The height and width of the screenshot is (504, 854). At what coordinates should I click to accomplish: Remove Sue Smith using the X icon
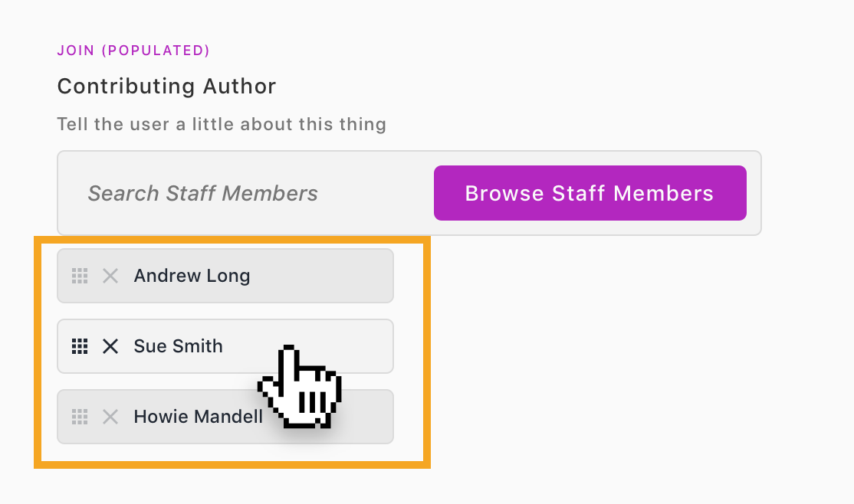(110, 346)
